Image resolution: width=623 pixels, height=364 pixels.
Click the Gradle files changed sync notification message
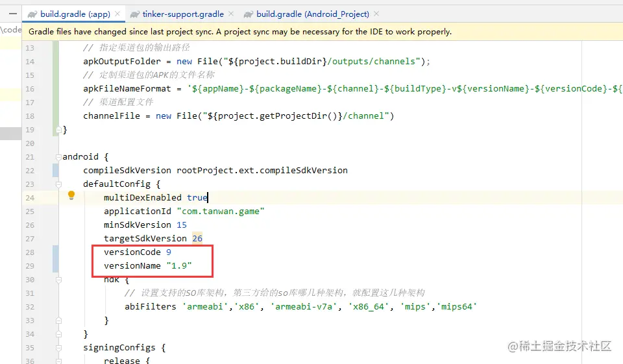240,32
